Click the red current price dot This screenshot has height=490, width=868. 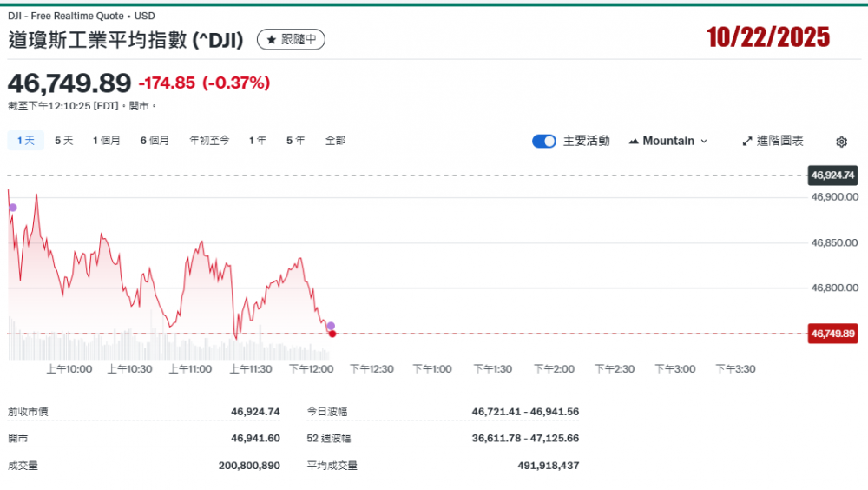pos(332,334)
